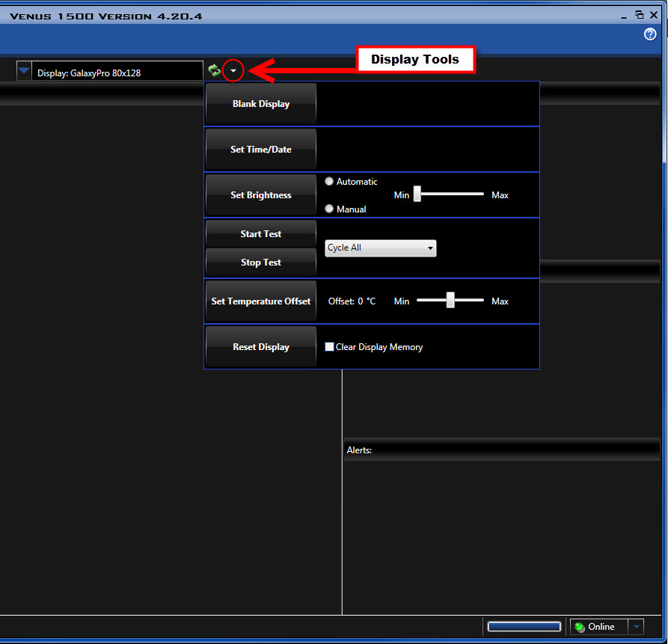
Task: Click the Blank Display button
Action: point(260,103)
